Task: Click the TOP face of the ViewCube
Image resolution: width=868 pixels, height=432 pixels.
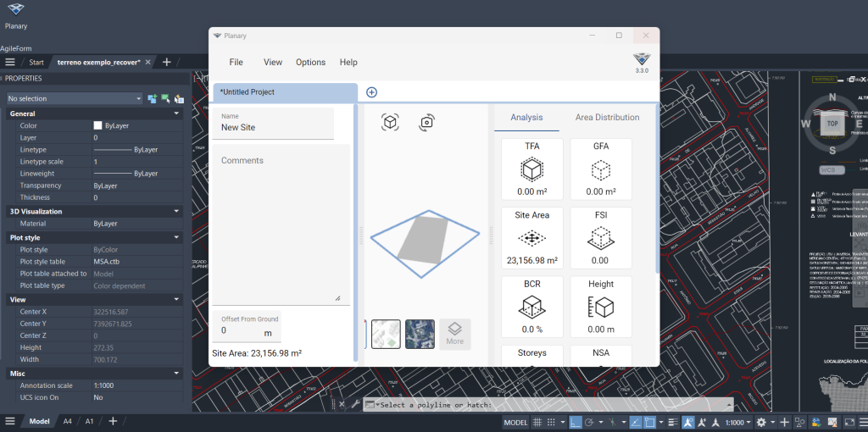Action: click(x=832, y=124)
